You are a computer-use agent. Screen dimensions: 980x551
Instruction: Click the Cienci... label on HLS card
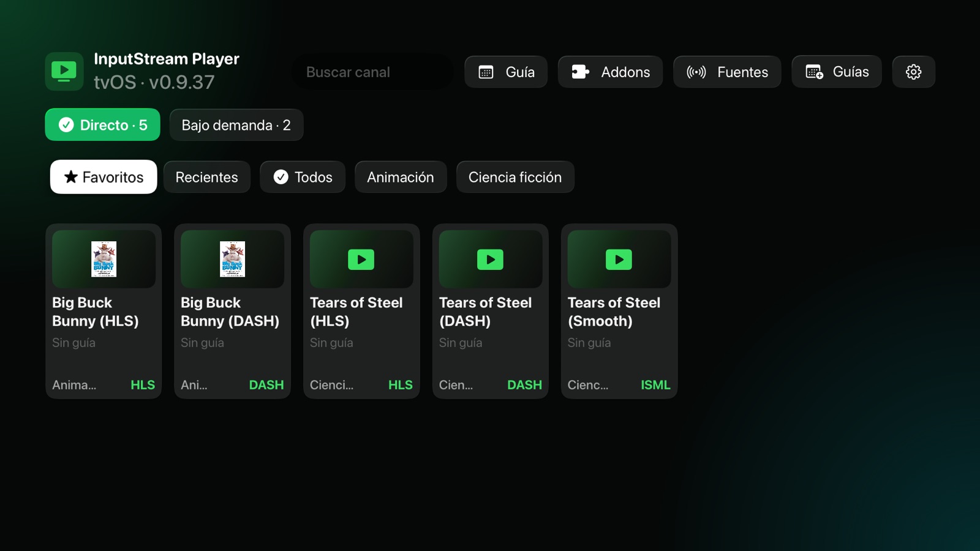[x=332, y=385]
